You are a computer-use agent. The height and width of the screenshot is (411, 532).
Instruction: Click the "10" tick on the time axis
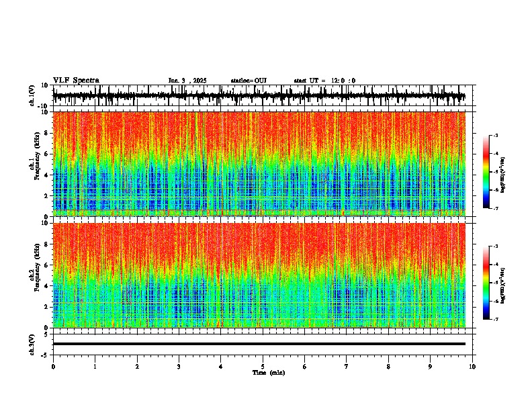(472, 367)
